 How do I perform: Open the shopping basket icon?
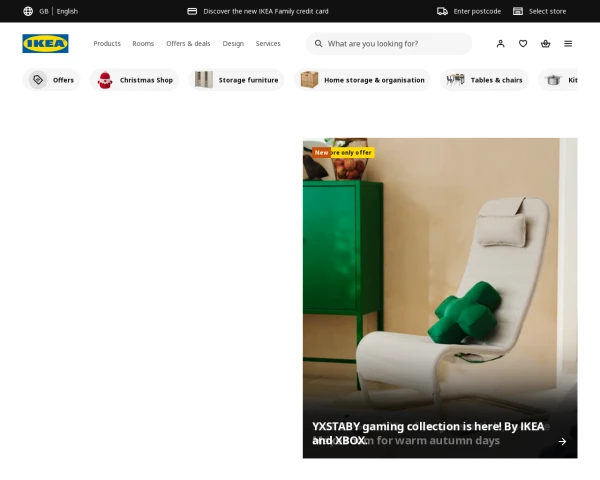click(546, 44)
